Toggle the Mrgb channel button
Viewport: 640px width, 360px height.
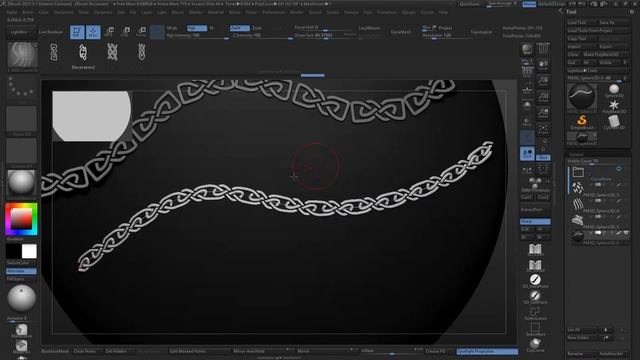[x=172, y=28]
